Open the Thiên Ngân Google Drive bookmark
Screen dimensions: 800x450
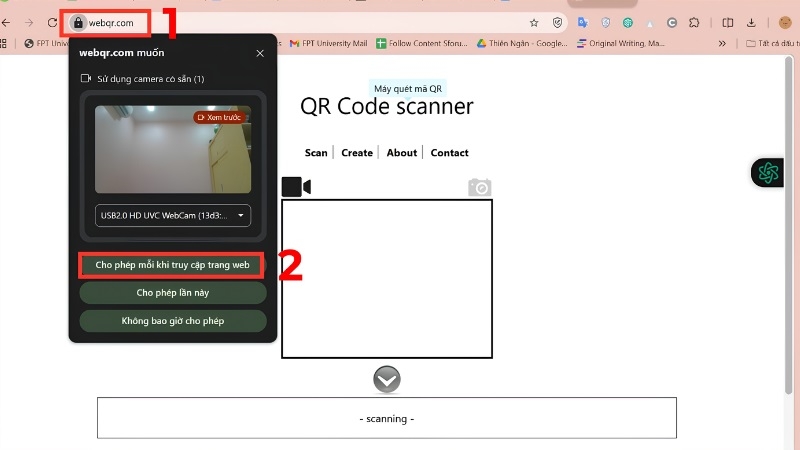point(522,44)
